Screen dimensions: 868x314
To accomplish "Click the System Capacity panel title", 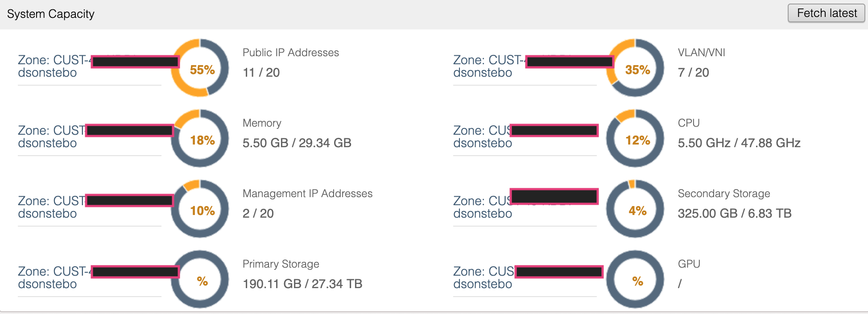I will click(51, 14).
